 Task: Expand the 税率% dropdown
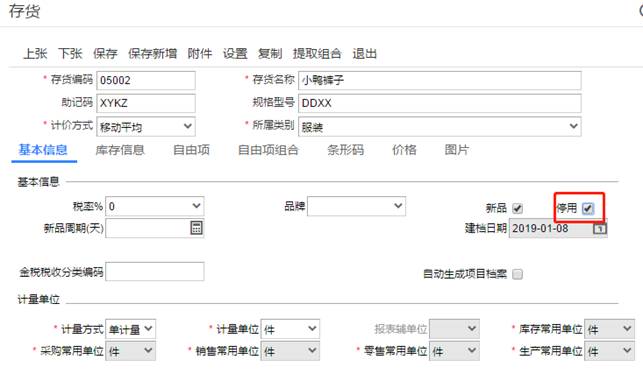[x=155, y=206]
